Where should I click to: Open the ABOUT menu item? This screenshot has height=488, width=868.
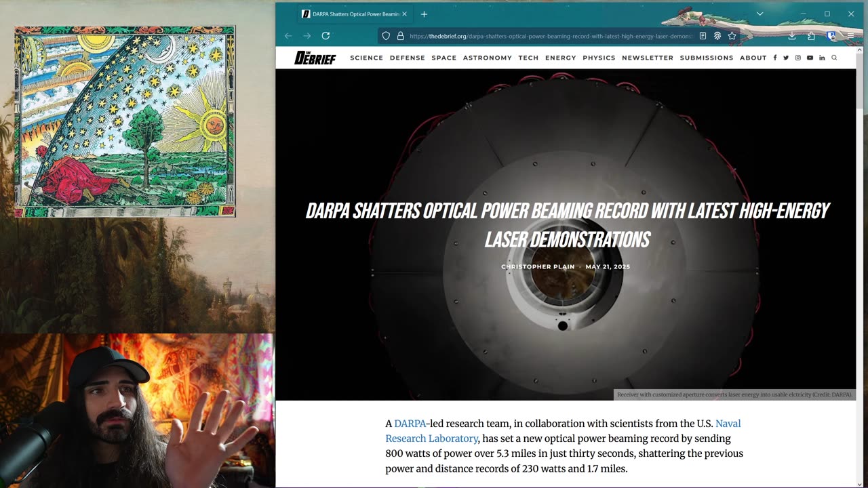tap(753, 58)
